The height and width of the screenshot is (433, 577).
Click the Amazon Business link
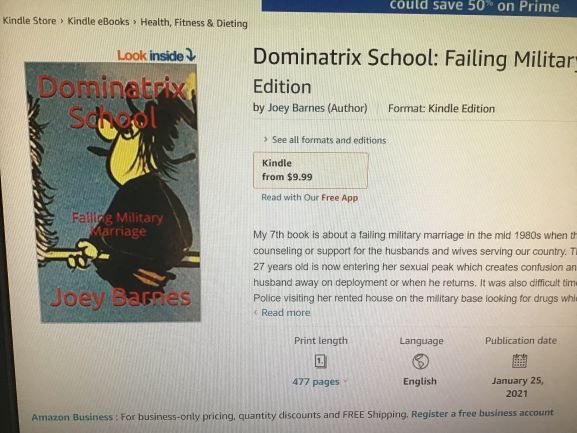click(72, 417)
